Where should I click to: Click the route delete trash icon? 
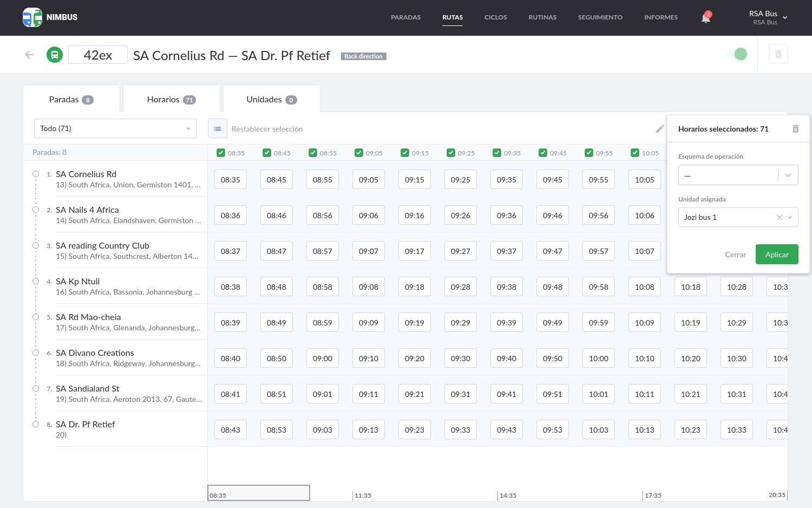coord(778,54)
